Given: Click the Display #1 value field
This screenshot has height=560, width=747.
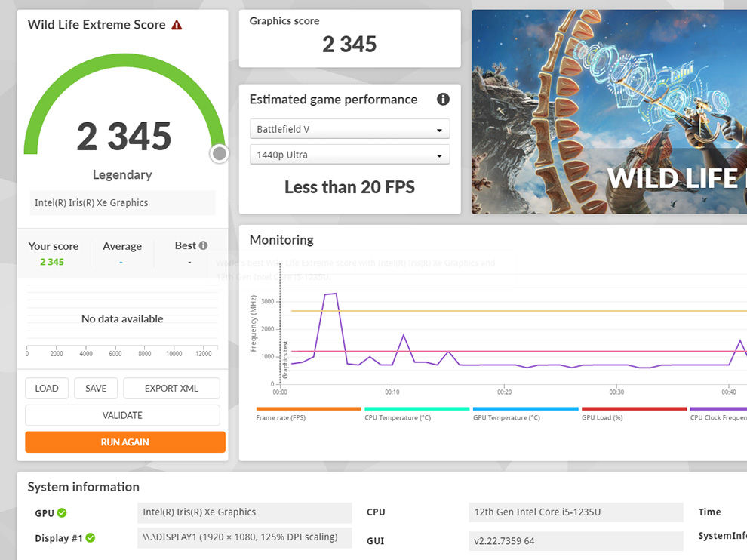Looking at the screenshot, I should pos(245,537).
